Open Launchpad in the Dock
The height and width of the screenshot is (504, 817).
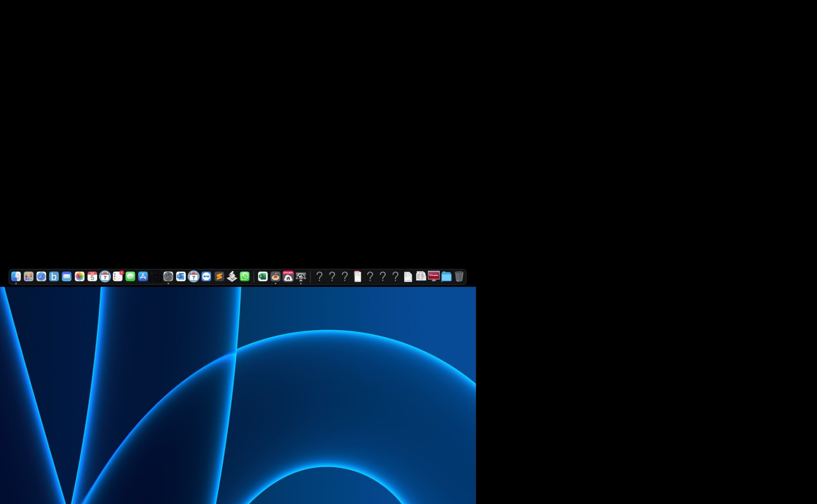tap(29, 277)
